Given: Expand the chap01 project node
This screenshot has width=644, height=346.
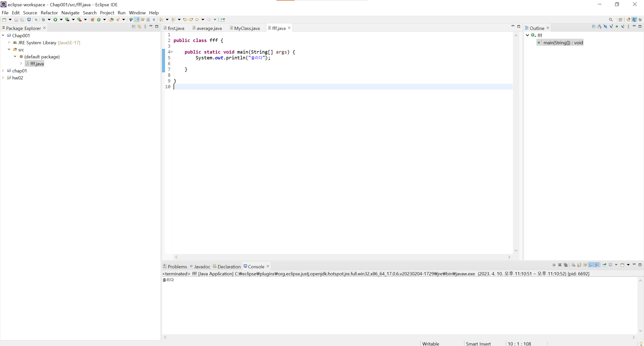Looking at the screenshot, I should coord(3,71).
